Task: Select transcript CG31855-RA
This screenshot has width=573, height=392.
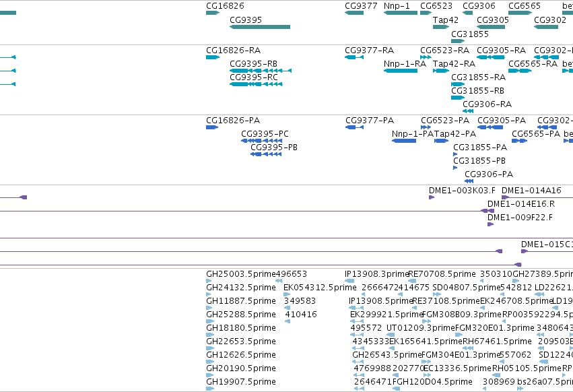Action: [458, 84]
